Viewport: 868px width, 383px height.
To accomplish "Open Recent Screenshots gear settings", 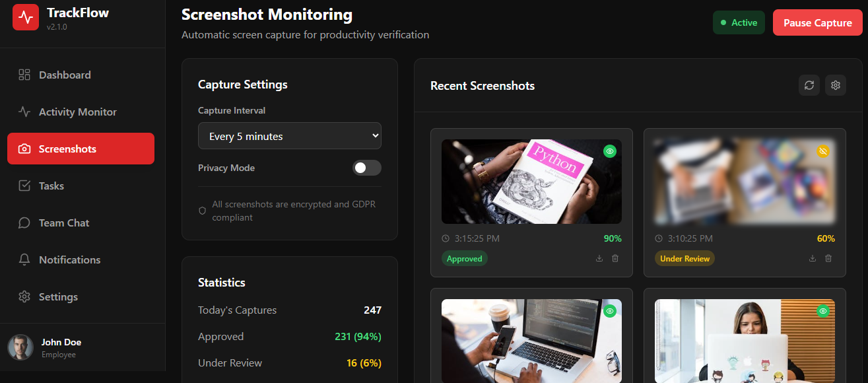I will [x=836, y=85].
